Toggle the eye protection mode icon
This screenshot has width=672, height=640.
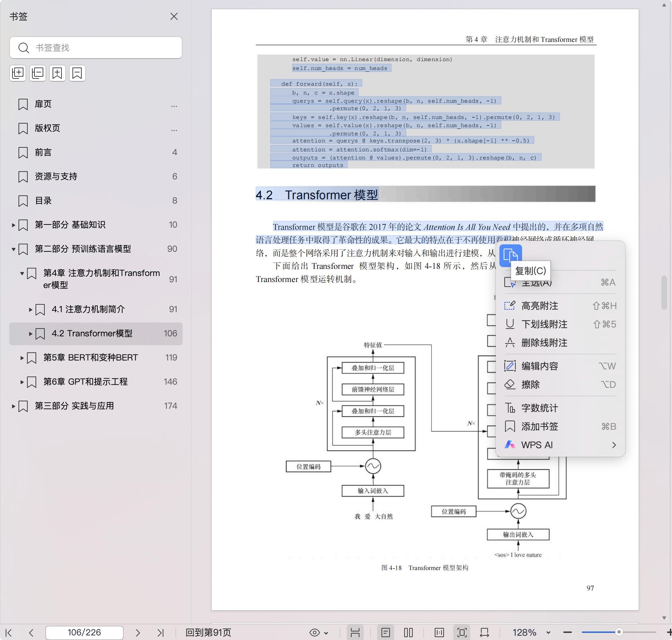pyautogui.click(x=314, y=633)
